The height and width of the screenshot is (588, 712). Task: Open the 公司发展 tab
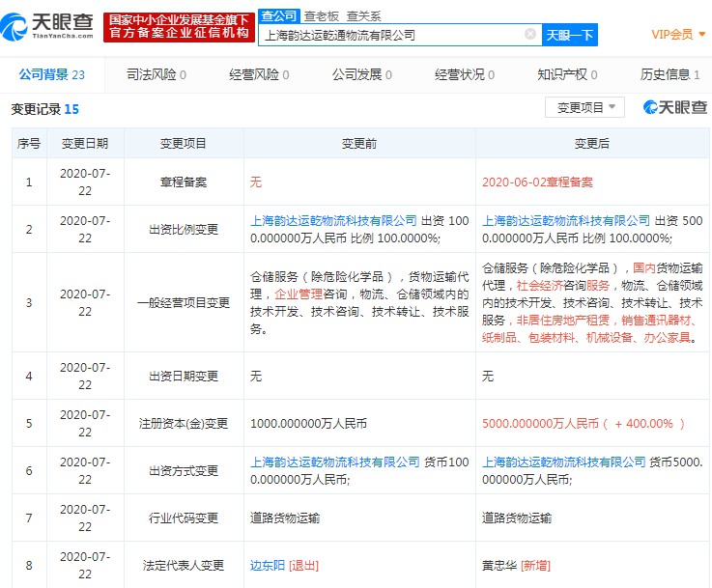[361, 74]
